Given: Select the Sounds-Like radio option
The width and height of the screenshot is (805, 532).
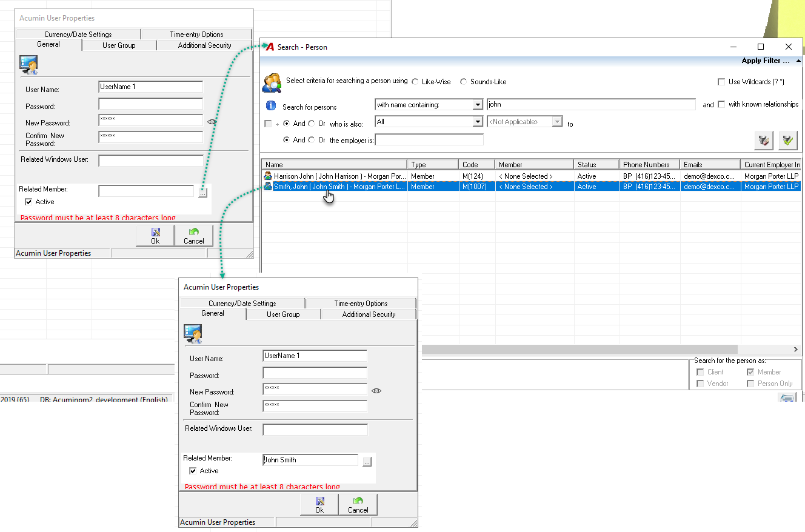Looking at the screenshot, I should tap(464, 82).
